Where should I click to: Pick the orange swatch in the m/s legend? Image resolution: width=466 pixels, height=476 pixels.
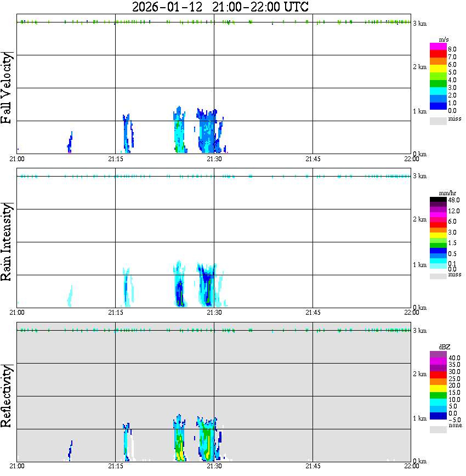point(438,61)
